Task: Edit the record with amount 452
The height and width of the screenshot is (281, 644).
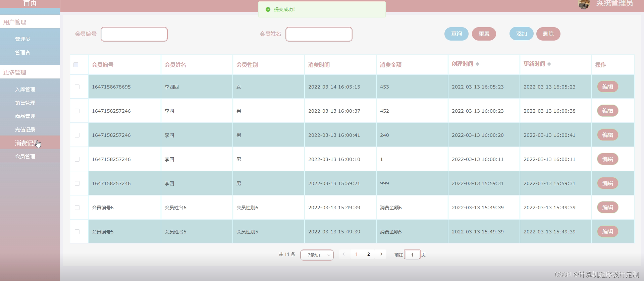Action: [608, 111]
